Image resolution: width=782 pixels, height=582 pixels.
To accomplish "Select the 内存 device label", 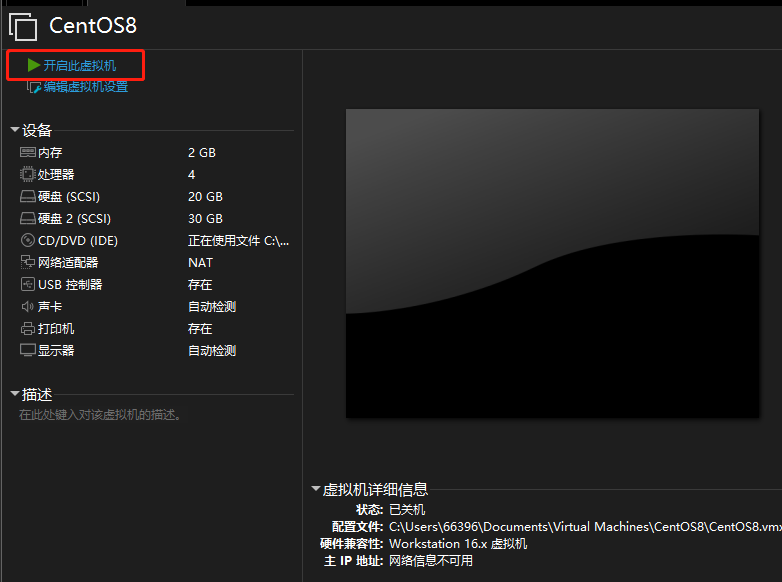I will (x=50, y=153).
